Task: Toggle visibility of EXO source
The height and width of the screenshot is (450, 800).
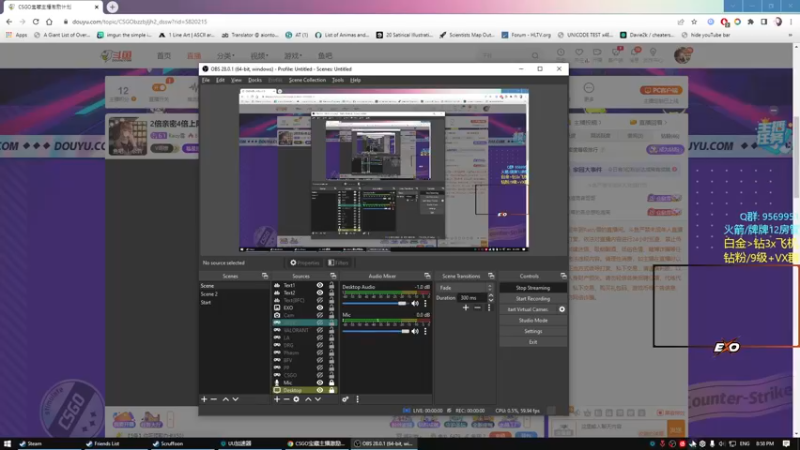Action: point(320,308)
